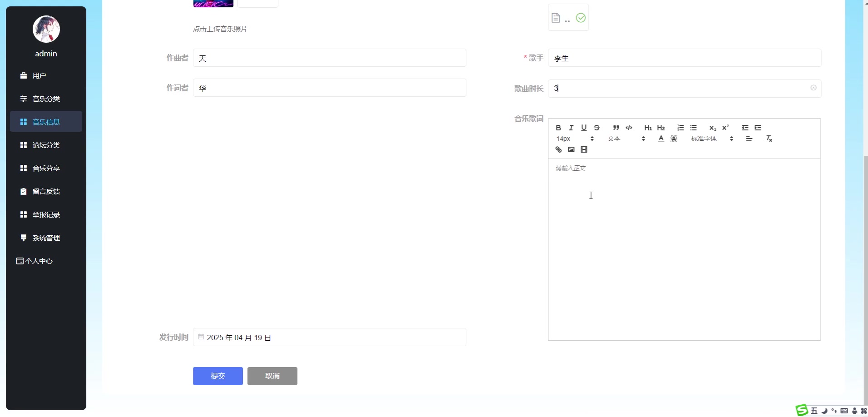Apply strikethrough text formatting

click(597, 128)
